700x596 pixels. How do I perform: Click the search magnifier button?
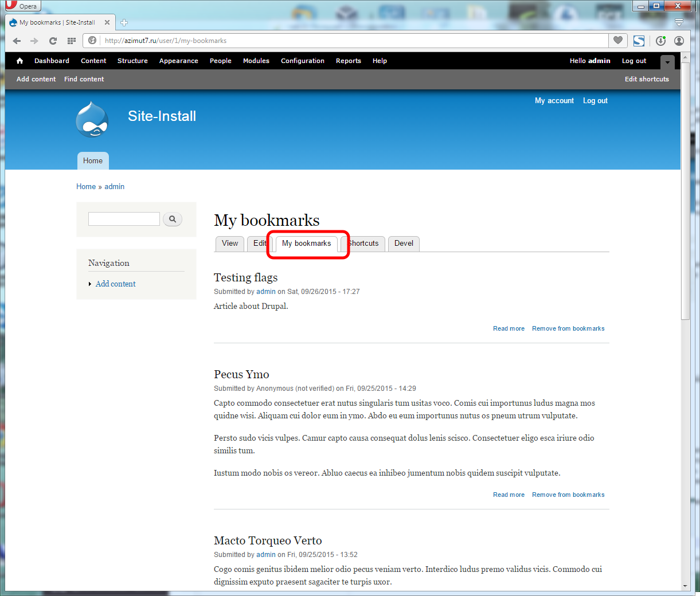tap(173, 219)
